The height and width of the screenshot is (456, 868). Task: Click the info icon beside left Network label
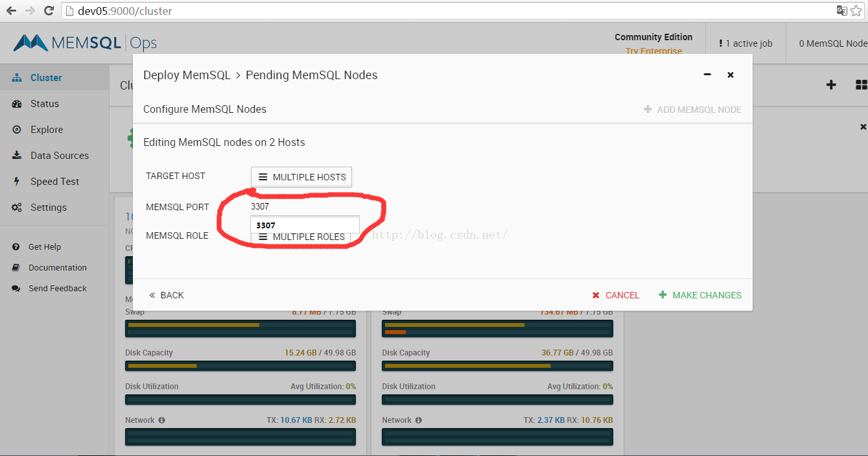pos(161,420)
